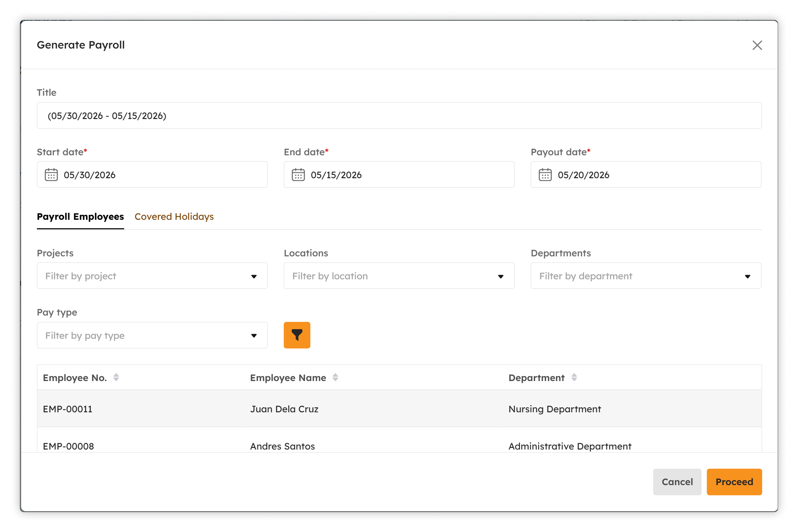Close the Generate Payroll dialog with X

click(757, 45)
